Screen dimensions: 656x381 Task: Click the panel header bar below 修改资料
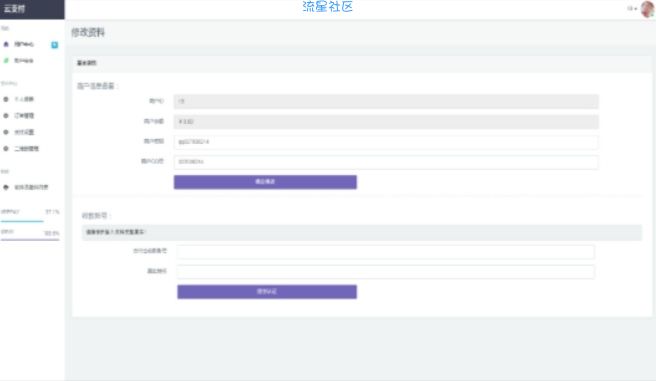(362, 63)
